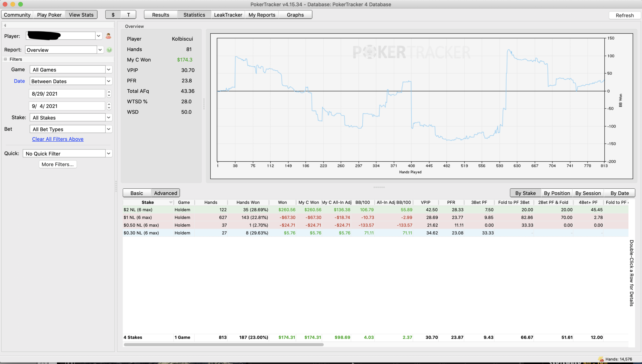
Task: Switch to tournaments with the T toggle
Action: pos(128,15)
